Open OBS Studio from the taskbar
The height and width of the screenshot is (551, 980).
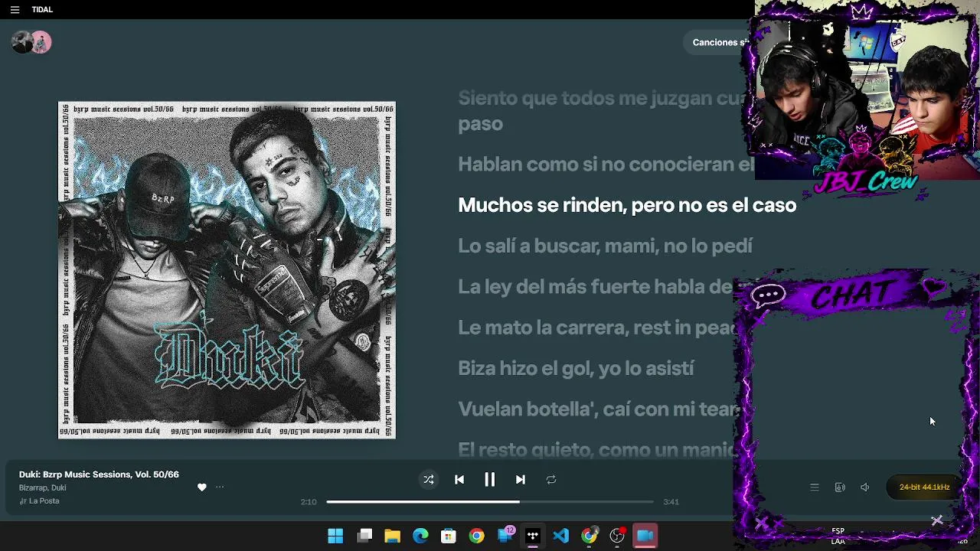pyautogui.click(x=617, y=536)
